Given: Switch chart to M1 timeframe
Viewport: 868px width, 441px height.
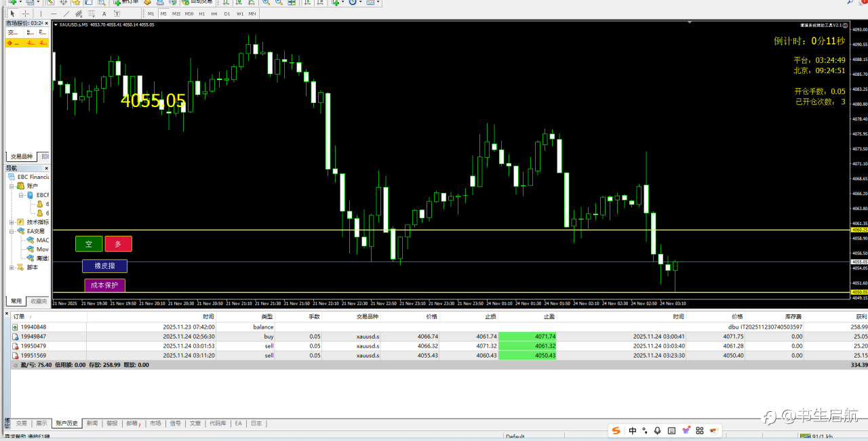Looking at the screenshot, I should tap(151, 14).
